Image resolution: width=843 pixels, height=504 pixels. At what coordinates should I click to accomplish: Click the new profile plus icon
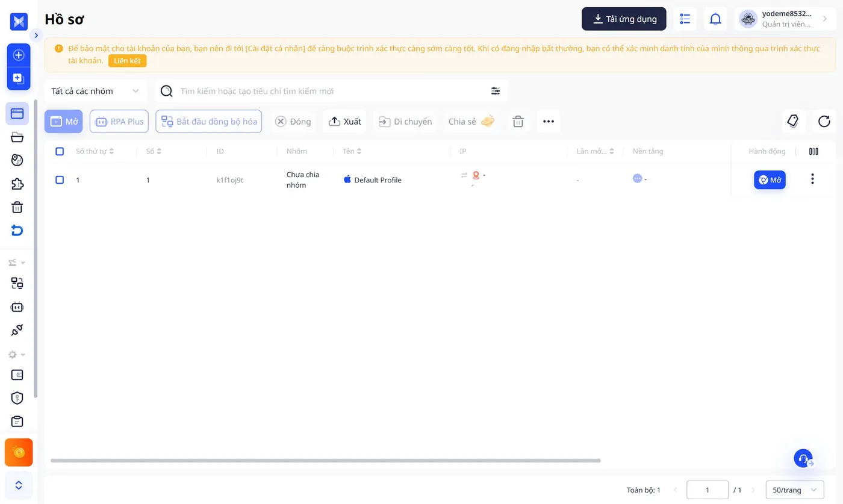click(x=19, y=55)
